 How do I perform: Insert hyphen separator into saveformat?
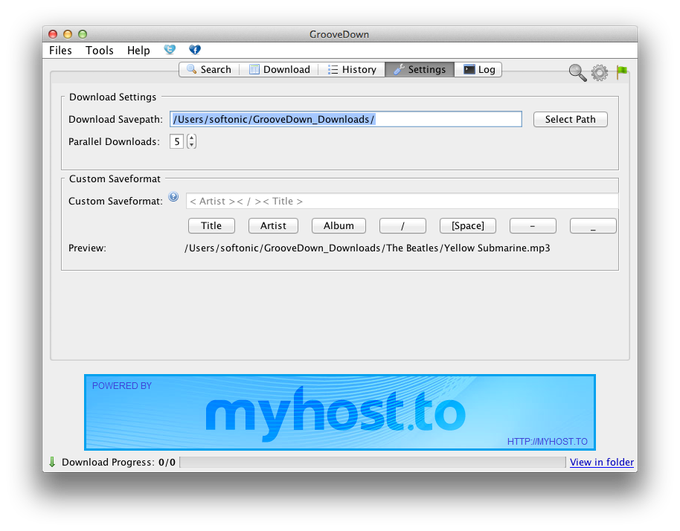click(x=533, y=226)
